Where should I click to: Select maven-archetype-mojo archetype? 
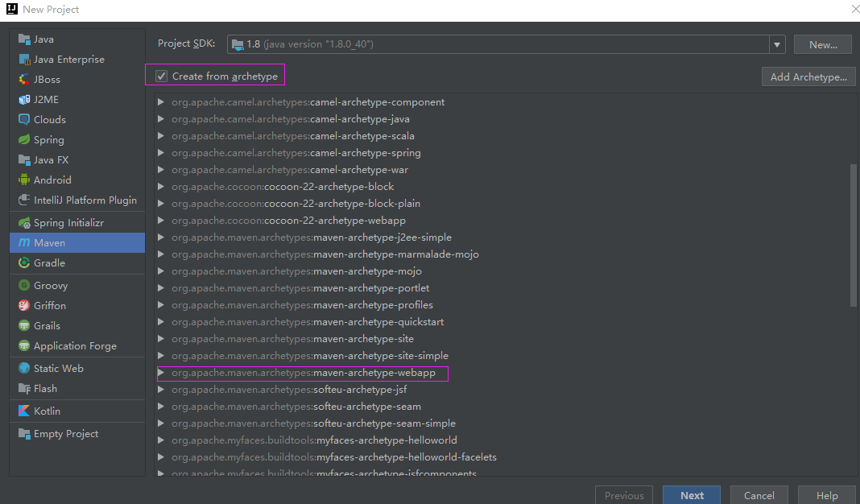pos(296,271)
